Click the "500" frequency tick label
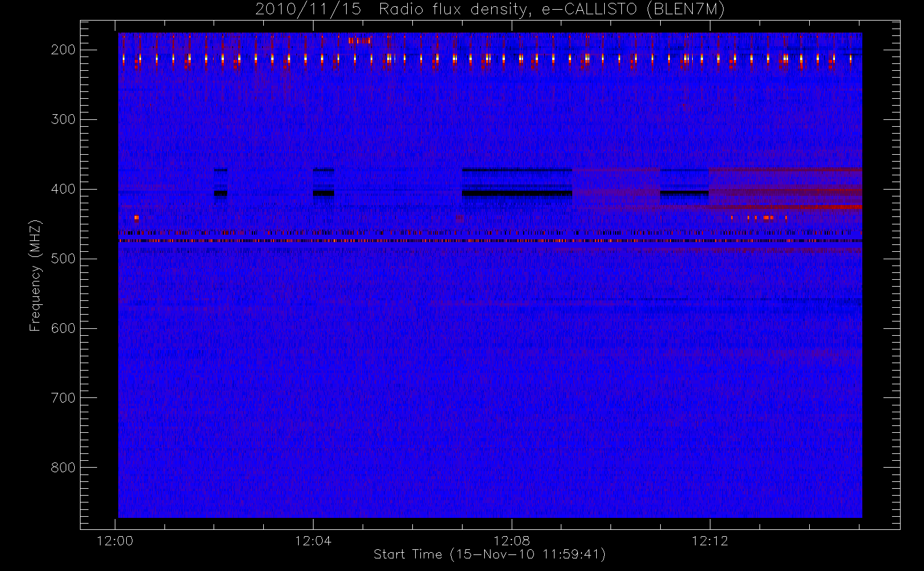This screenshot has height=571, width=924. coord(63,259)
